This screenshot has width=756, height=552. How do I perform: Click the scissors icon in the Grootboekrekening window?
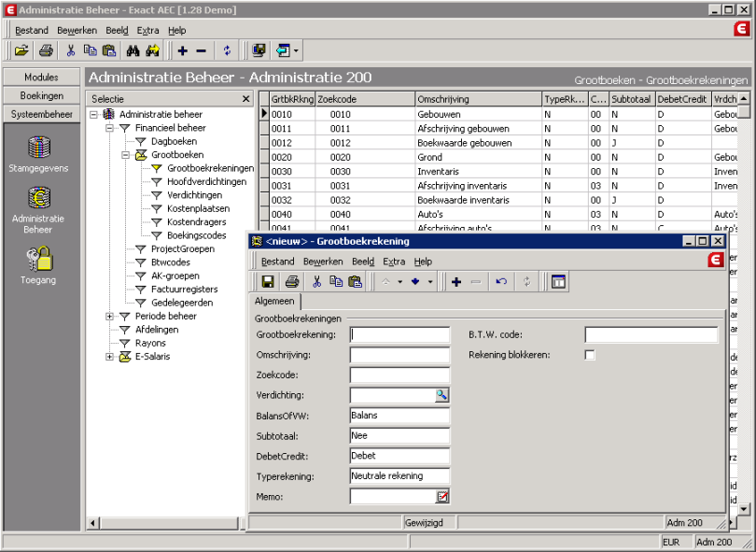[316, 282]
